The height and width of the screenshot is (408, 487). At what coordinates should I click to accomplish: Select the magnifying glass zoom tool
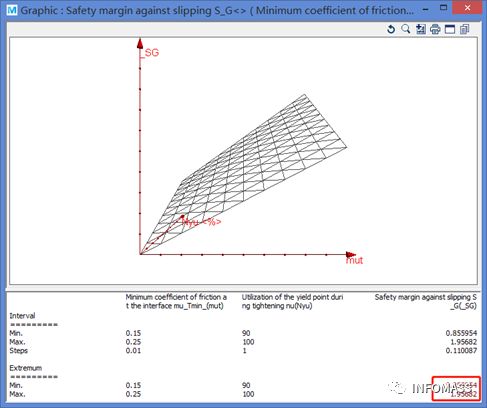pyautogui.click(x=406, y=29)
